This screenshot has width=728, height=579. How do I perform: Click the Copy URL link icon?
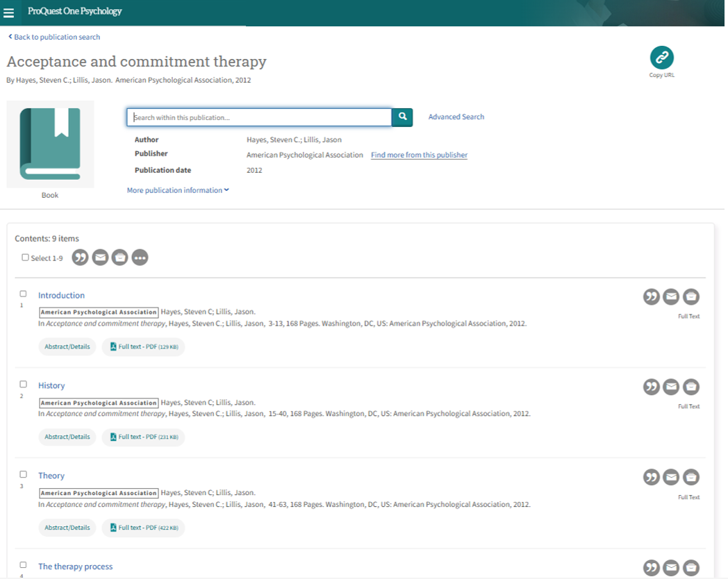661,58
